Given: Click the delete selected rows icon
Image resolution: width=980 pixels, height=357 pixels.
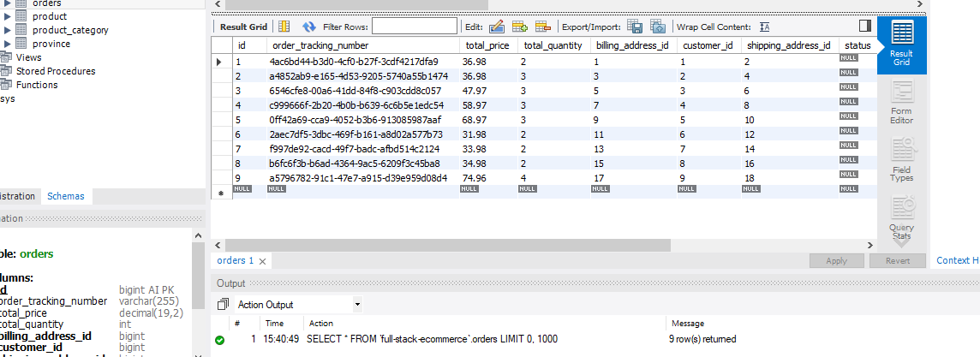Looking at the screenshot, I should (x=542, y=27).
